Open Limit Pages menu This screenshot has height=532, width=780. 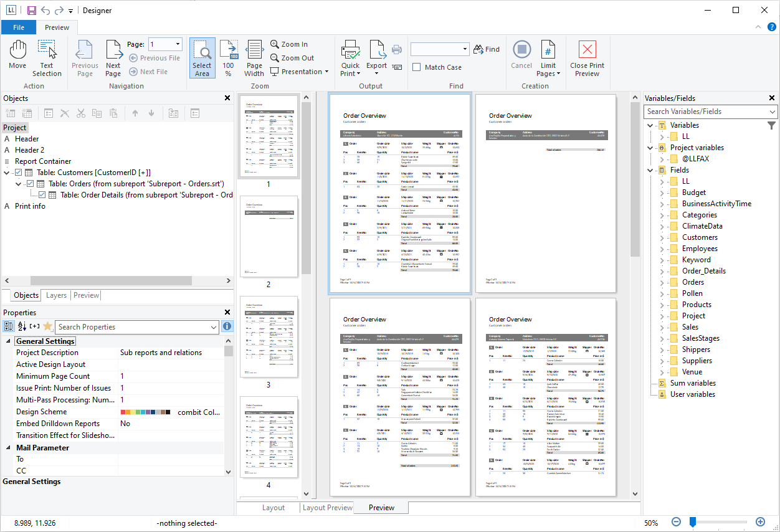point(548,58)
